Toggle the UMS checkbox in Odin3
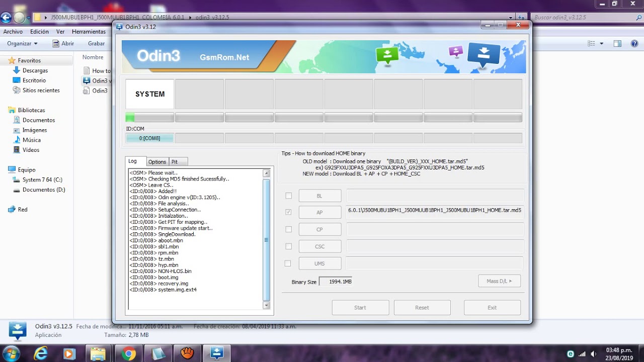Viewport: 644px width, 362px height. pos(288,263)
